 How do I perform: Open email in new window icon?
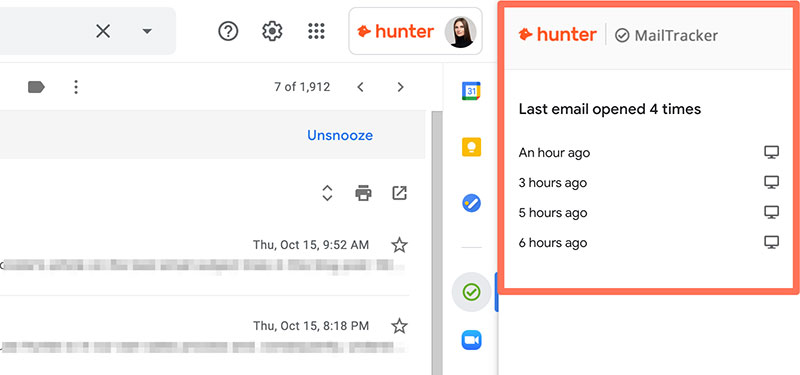[x=399, y=193]
